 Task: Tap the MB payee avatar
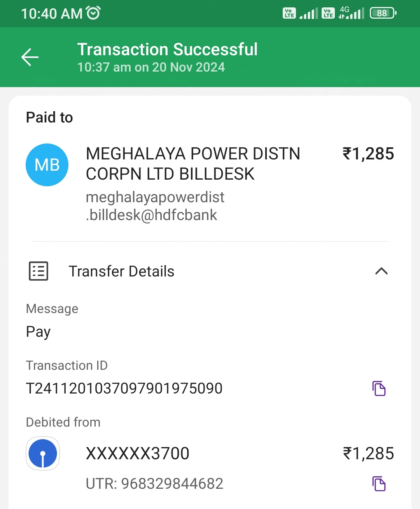[x=47, y=165]
